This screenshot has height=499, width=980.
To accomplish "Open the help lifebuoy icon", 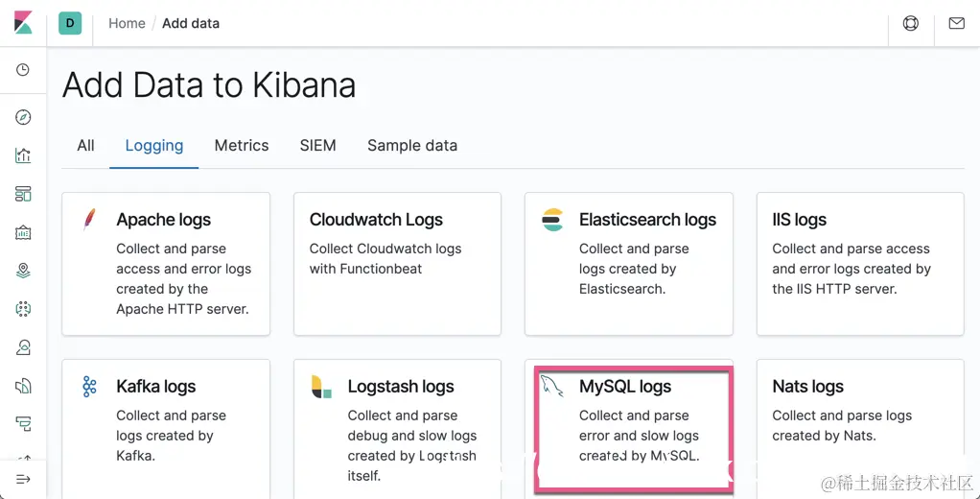I will pyautogui.click(x=910, y=23).
